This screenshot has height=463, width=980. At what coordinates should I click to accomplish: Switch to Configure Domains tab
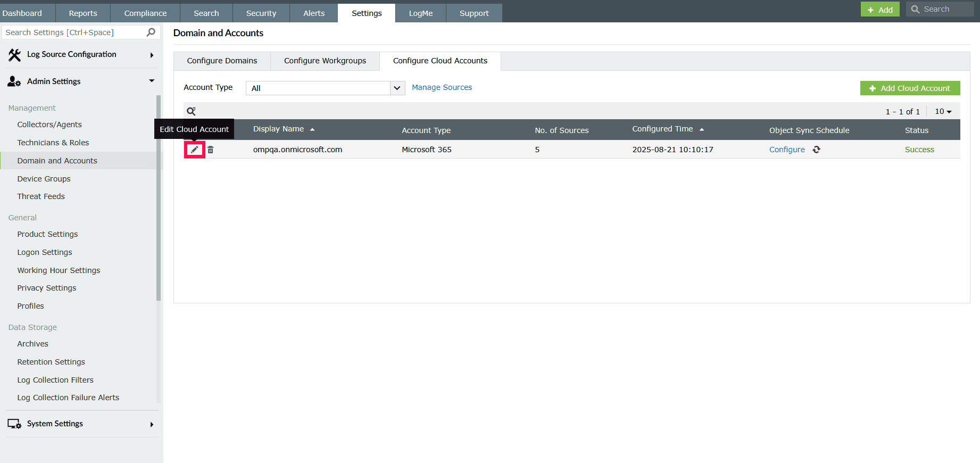(x=222, y=61)
